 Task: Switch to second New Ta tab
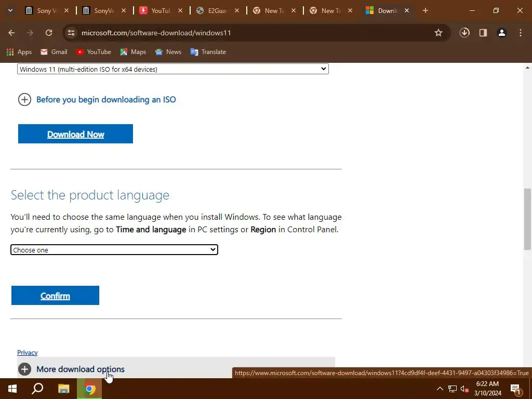(326, 10)
